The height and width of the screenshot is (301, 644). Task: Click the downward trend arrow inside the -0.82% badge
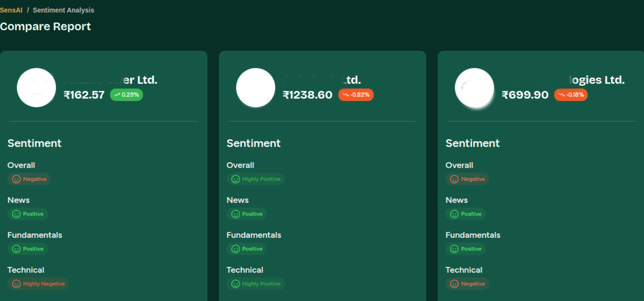pyautogui.click(x=345, y=95)
